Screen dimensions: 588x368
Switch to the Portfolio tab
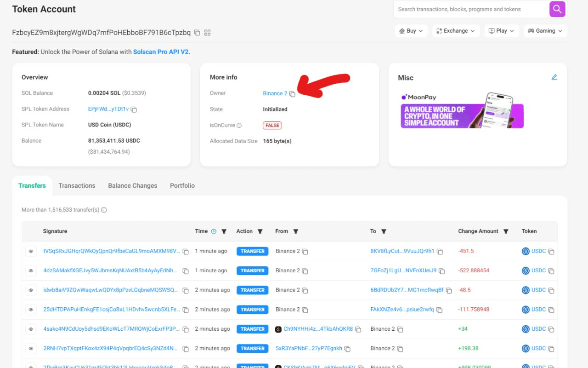click(182, 186)
